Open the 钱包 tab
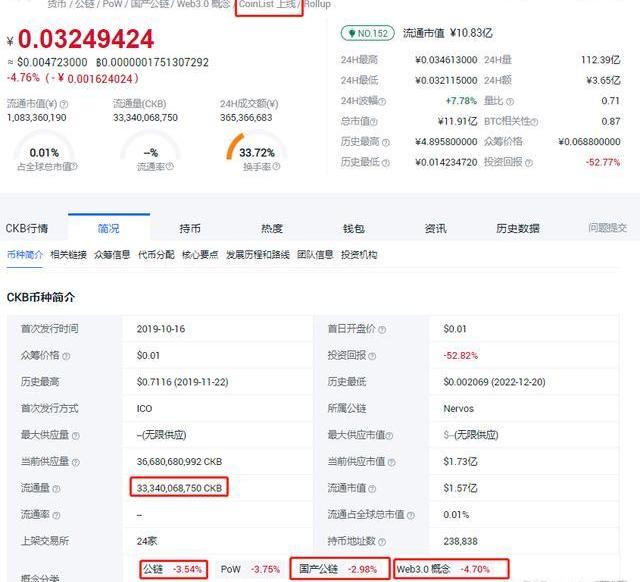 click(x=353, y=228)
